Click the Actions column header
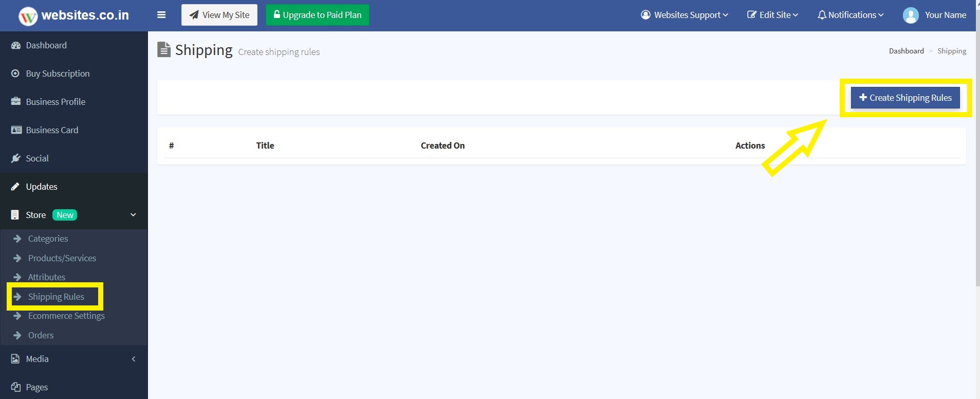This screenshot has width=980, height=399. coord(750,146)
